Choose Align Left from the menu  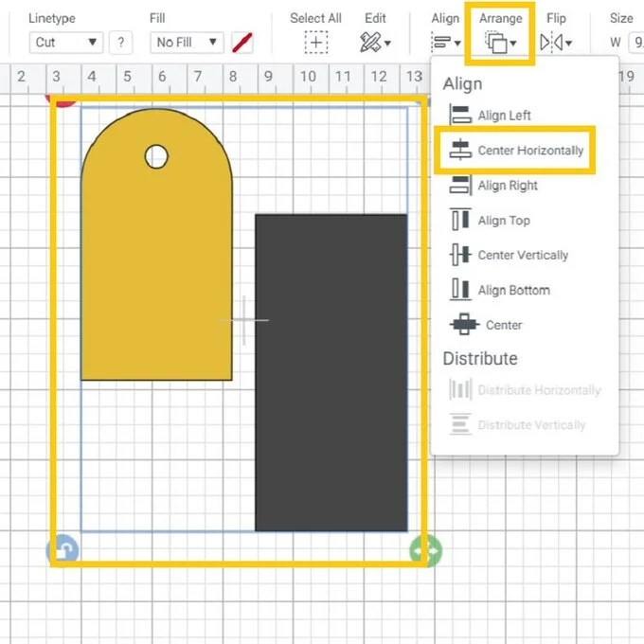491,115
